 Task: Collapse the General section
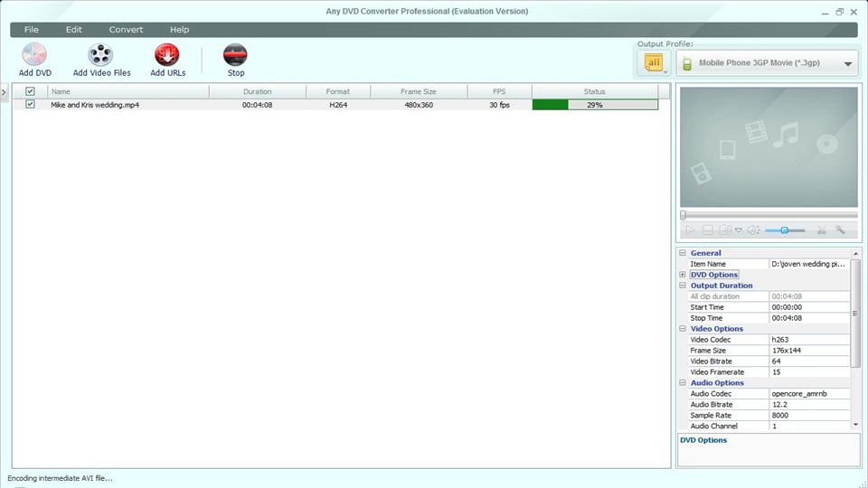click(683, 253)
